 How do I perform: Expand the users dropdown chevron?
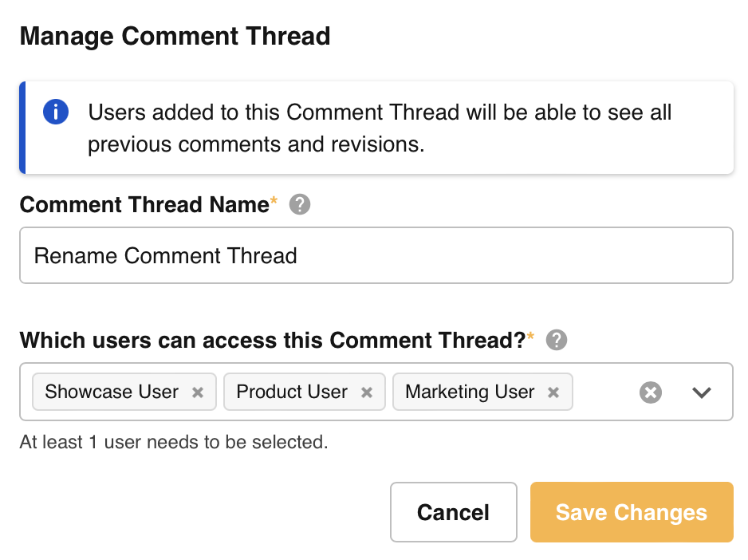click(x=702, y=392)
